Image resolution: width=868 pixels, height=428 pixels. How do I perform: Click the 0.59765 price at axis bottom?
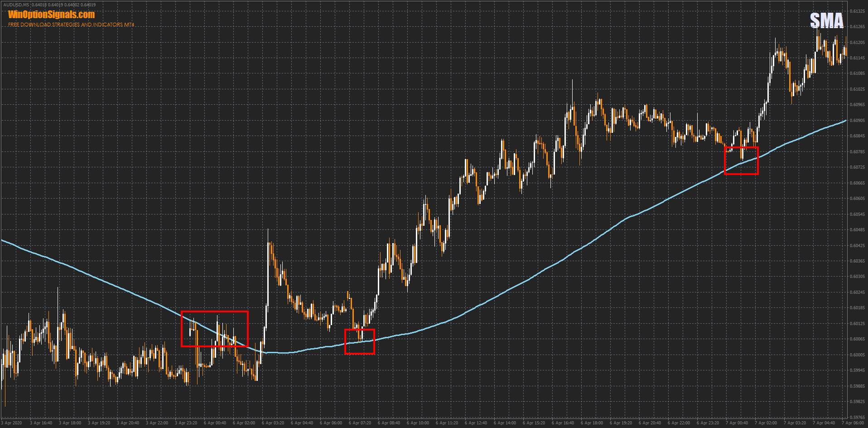[x=857, y=417]
